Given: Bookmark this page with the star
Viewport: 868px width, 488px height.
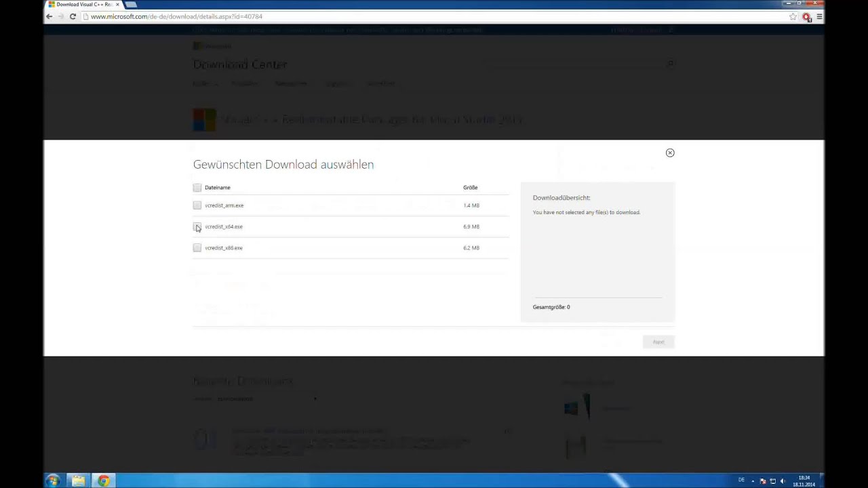Looking at the screenshot, I should pyautogui.click(x=793, y=16).
